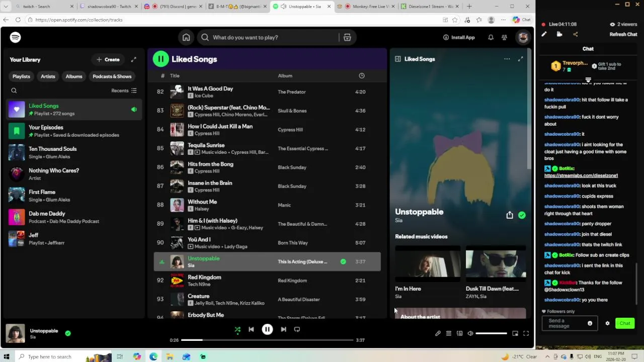
Task: Open Ten Thousand Souls single
Action: [74, 152]
